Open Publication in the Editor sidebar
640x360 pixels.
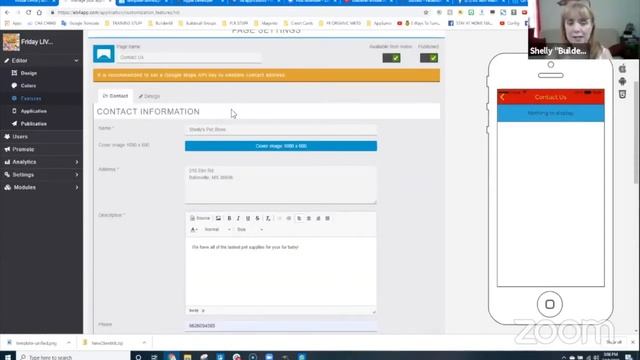click(x=33, y=124)
